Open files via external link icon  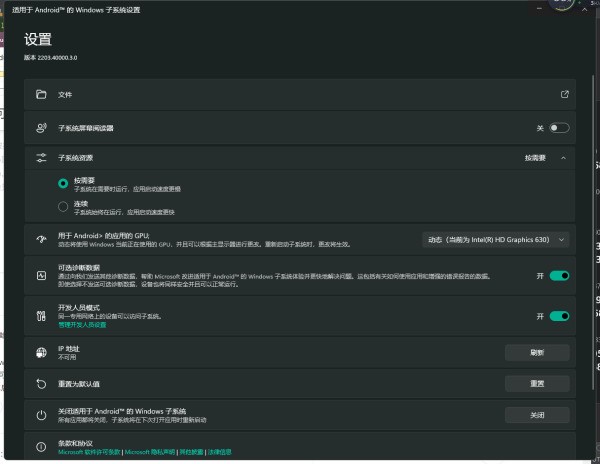564,94
